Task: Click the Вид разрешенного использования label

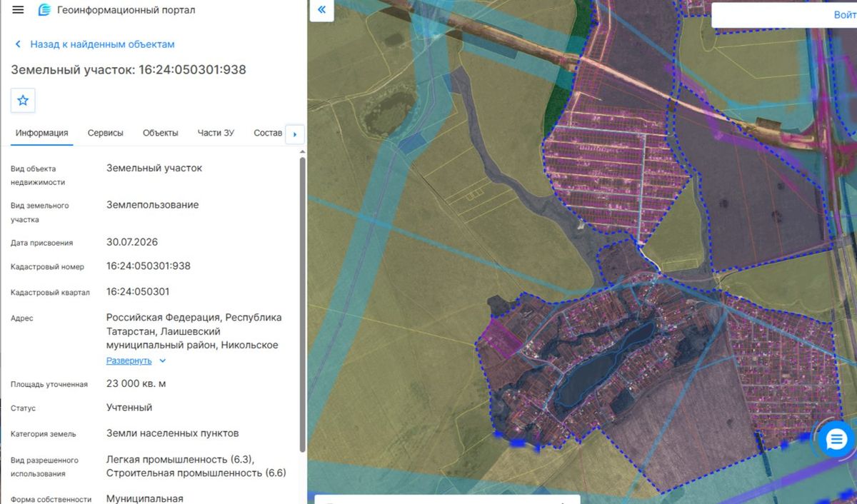Action: [45, 467]
